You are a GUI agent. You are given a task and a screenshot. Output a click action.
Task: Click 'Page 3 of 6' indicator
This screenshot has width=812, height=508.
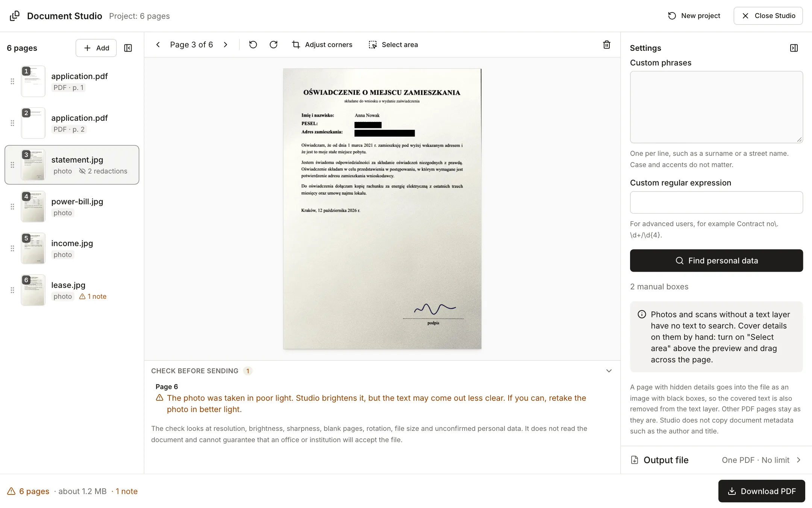pos(192,45)
